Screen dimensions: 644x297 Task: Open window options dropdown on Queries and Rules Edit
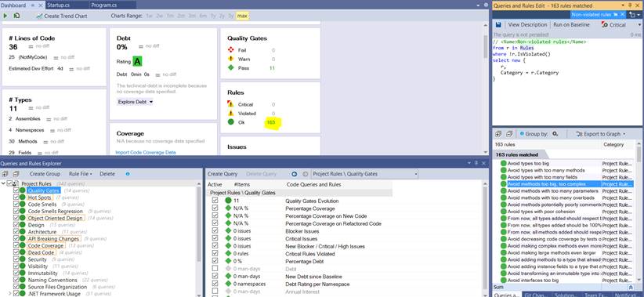pos(624,5)
